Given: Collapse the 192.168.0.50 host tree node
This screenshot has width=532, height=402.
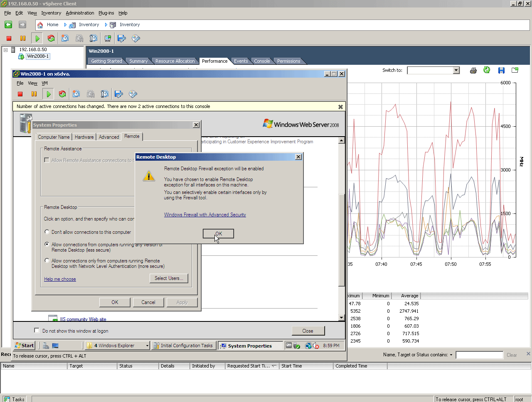Looking at the screenshot, I should [x=6, y=50].
